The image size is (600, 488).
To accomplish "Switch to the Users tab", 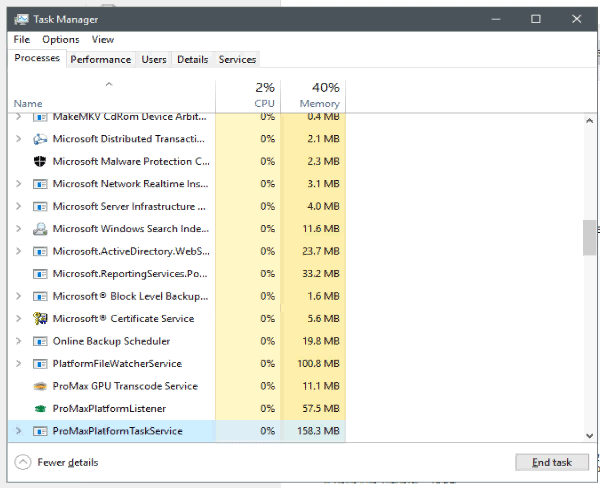I will [x=154, y=60].
